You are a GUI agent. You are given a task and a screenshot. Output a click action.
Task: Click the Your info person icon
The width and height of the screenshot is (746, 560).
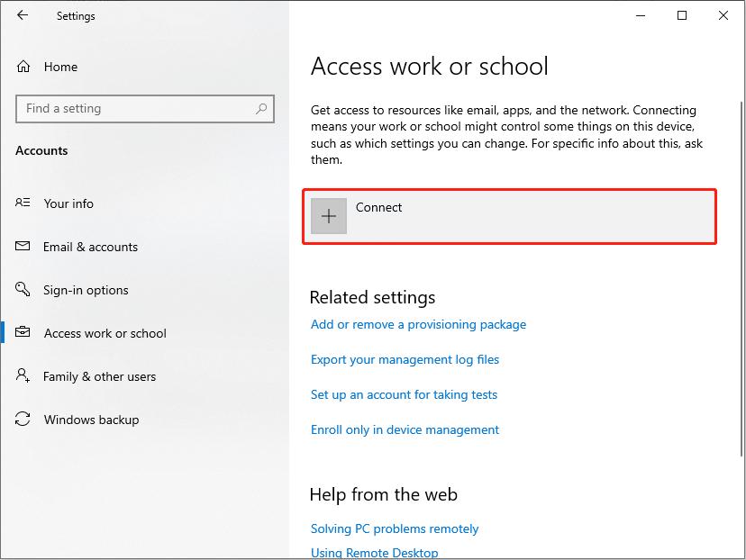tap(23, 203)
